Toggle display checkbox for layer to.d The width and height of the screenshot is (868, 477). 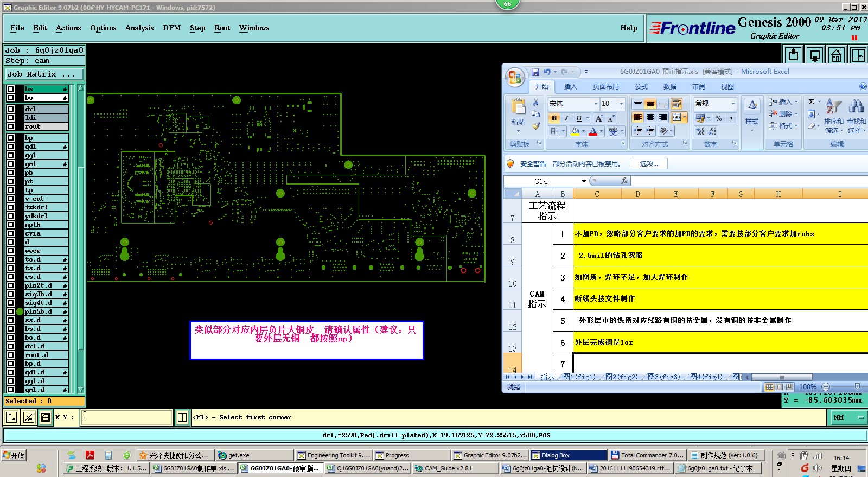(x=11, y=259)
